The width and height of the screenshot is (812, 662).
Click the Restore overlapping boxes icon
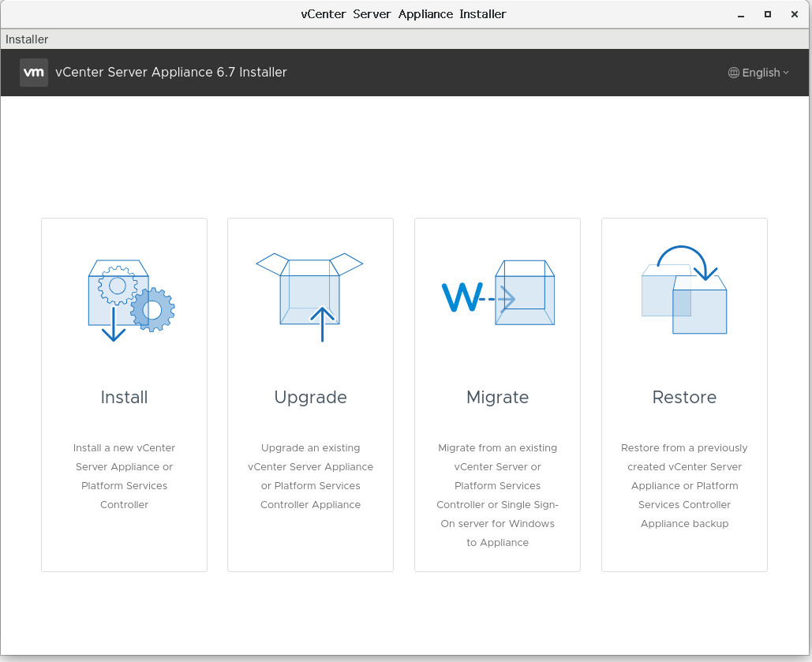pos(684,290)
